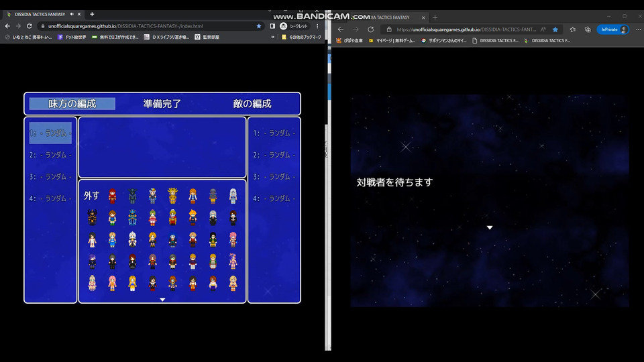Pick the clown Kefka character sprite
Viewport: 644px width, 362px height.
[172, 218]
